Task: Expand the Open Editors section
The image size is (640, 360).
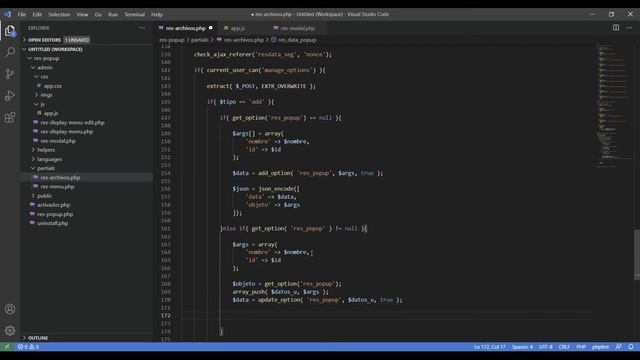Action: (x=44, y=40)
